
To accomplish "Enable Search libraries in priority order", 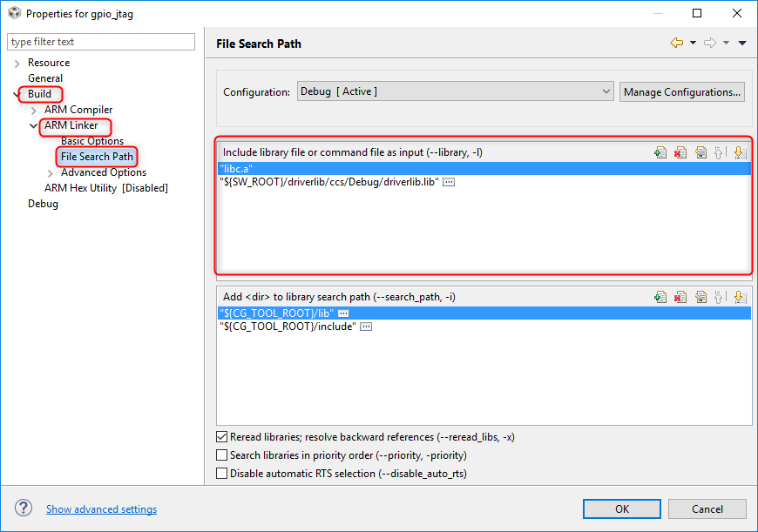I will pyautogui.click(x=221, y=455).
